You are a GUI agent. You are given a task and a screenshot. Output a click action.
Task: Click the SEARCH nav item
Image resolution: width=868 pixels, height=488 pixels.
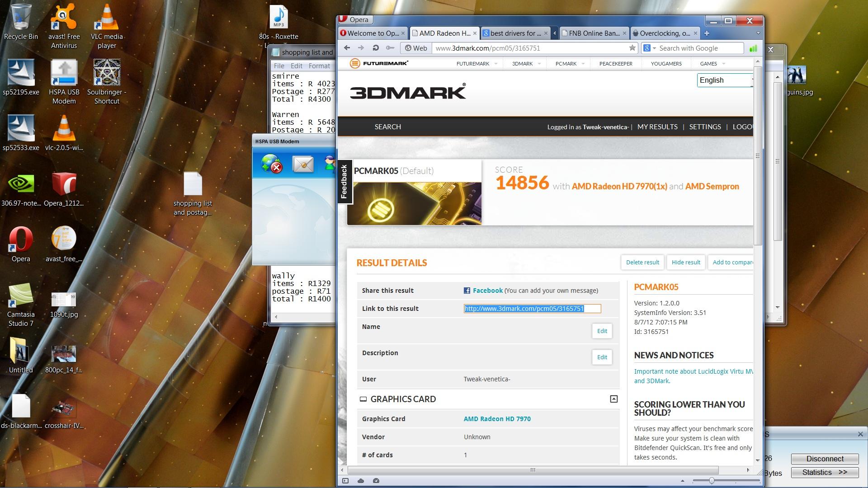pos(387,127)
